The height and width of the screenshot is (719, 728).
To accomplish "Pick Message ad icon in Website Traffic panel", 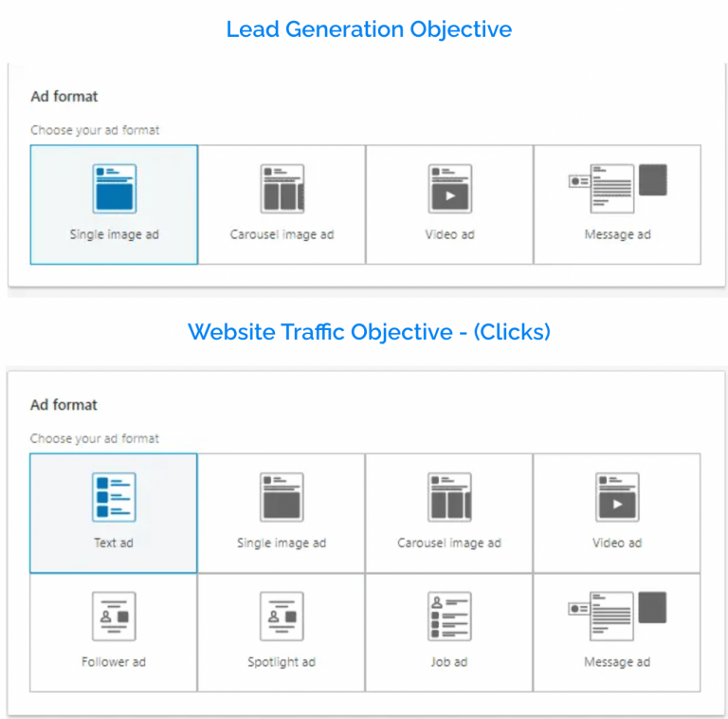I will coord(617,615).
